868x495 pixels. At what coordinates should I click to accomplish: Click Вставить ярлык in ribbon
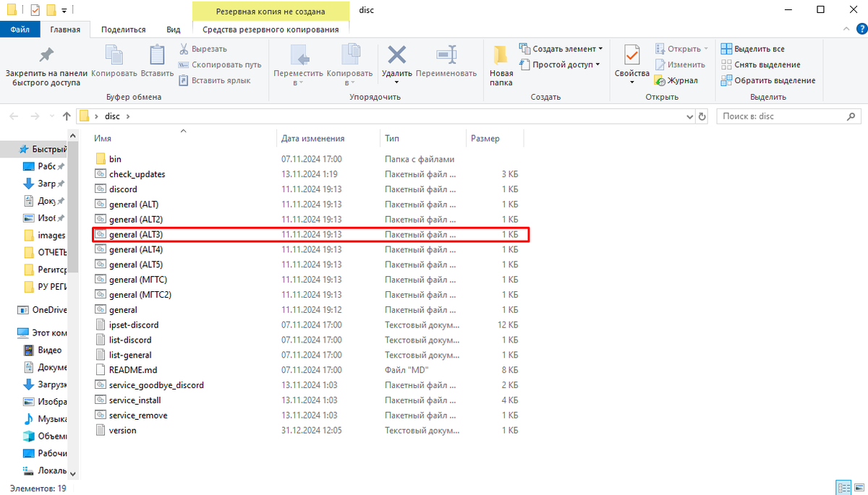coord(214,80)
